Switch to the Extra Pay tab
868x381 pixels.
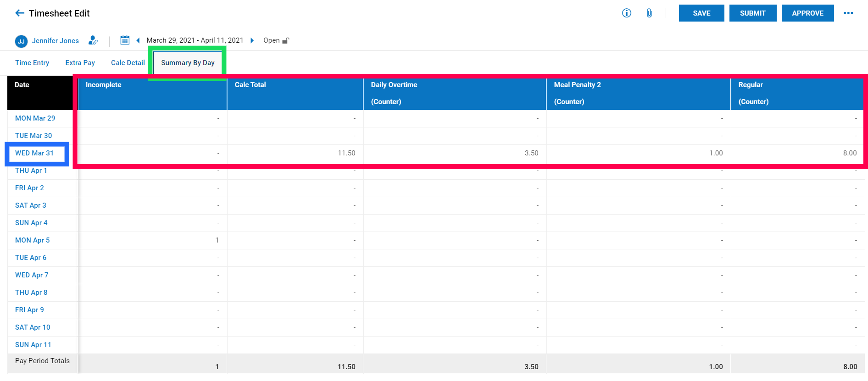pos(80,63)
